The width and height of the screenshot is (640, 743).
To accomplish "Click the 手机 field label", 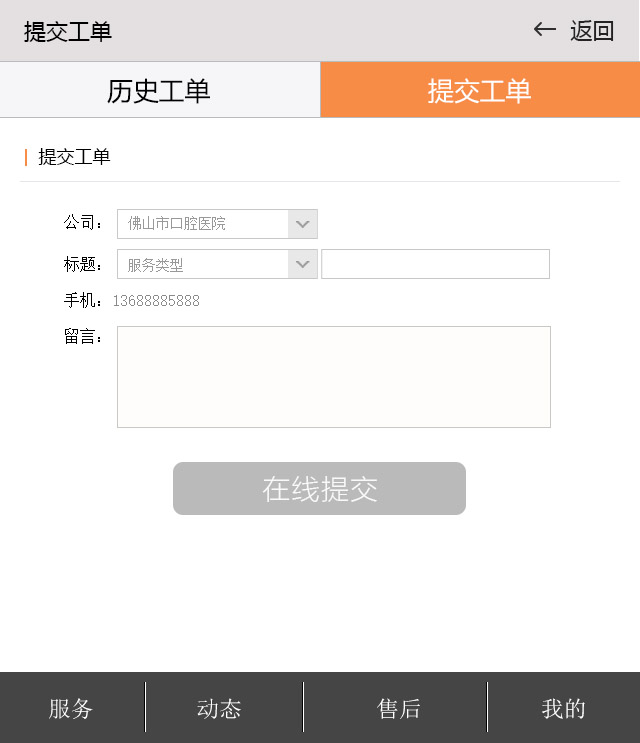I will 82,300.
